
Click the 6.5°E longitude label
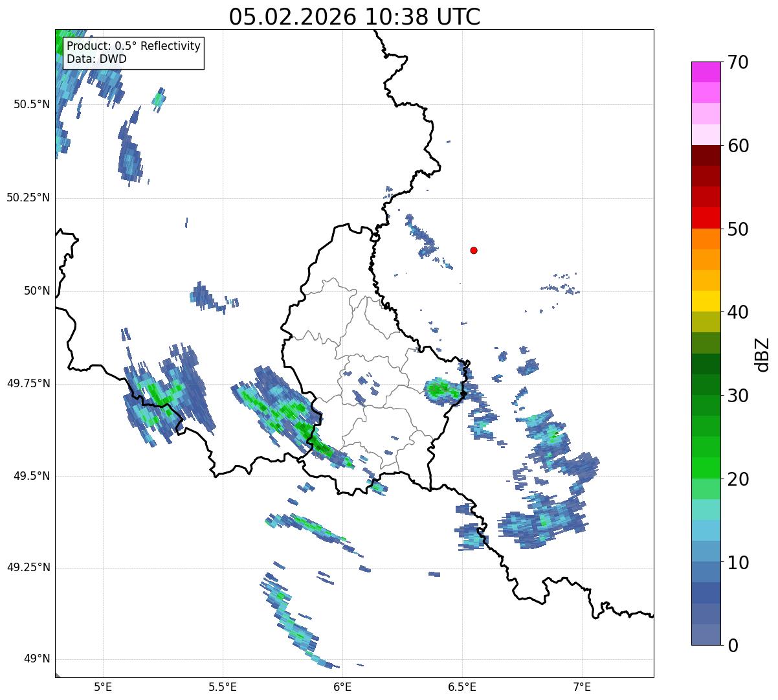[462, 688]
